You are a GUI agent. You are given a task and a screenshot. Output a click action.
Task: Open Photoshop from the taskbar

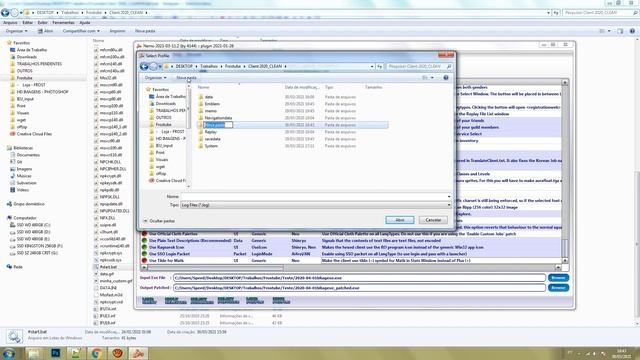56,353
